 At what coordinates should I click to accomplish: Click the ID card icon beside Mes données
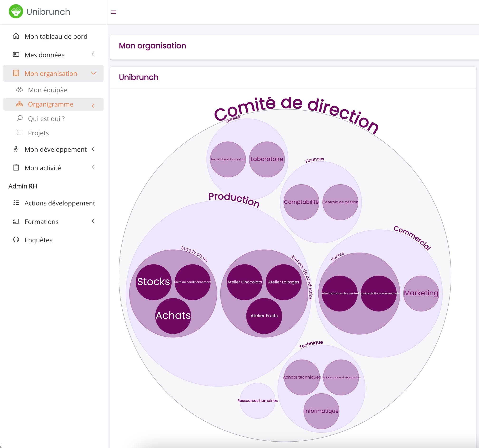(x=16, y=55)
